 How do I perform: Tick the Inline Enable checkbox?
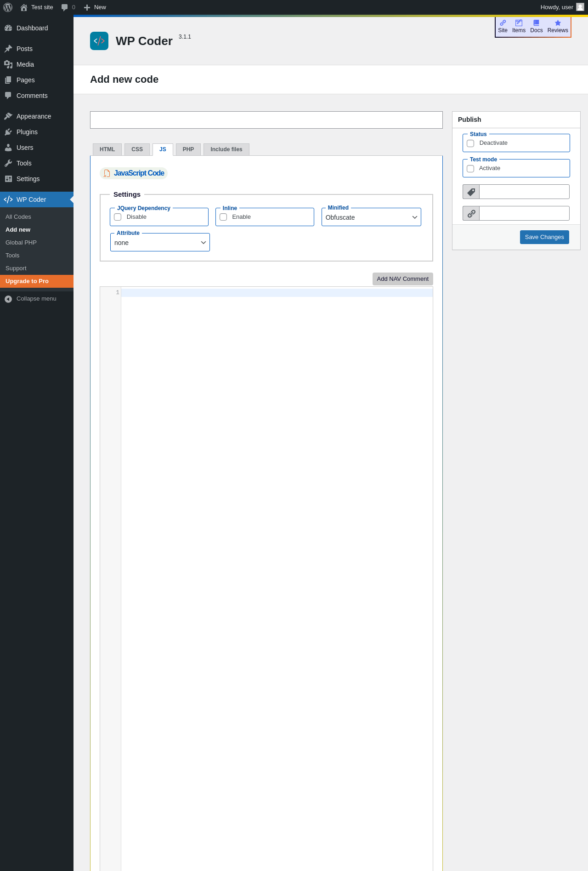223,217
